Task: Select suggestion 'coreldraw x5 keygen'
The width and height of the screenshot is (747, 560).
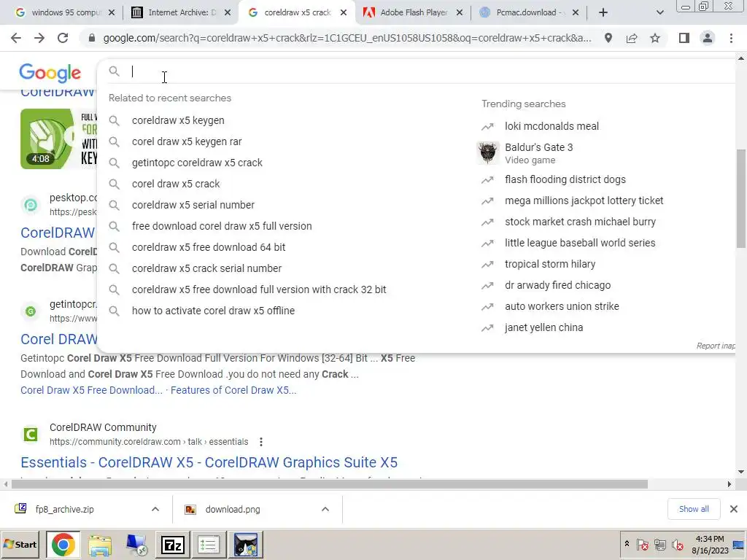Action: click(178, 120)
